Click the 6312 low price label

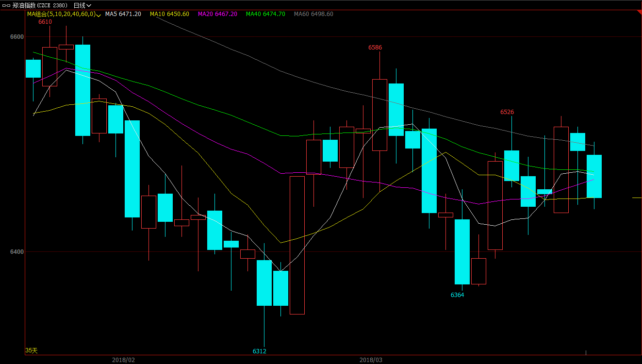point(260,351)
